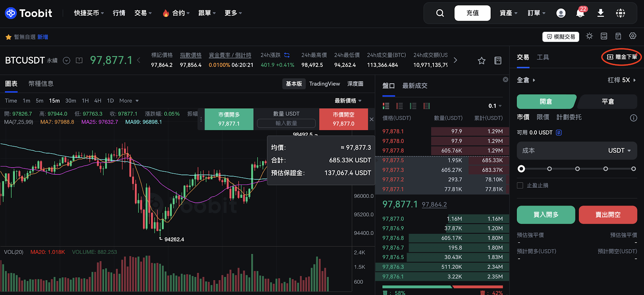
Task: Click the yellow favorites star icon
Action: pyautogui.click(x=8, y=37)
